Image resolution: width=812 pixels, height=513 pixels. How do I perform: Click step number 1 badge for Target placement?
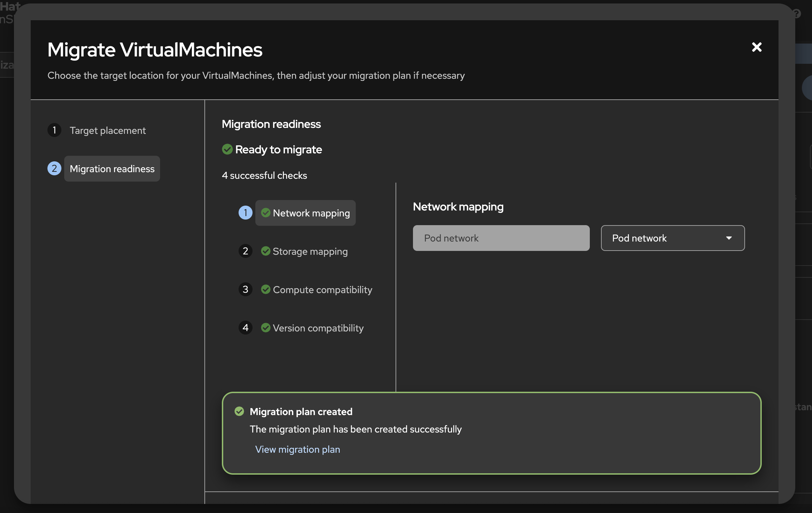54,130
